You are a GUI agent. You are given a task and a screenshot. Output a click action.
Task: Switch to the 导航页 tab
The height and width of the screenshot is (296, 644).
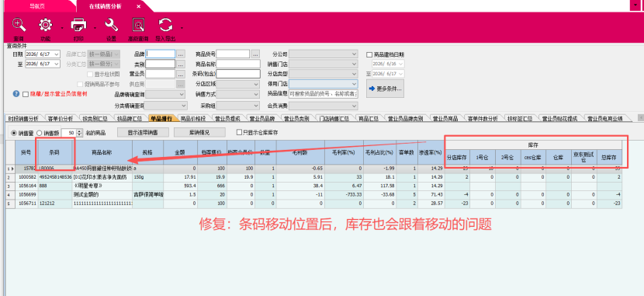(x=37, y=6)
